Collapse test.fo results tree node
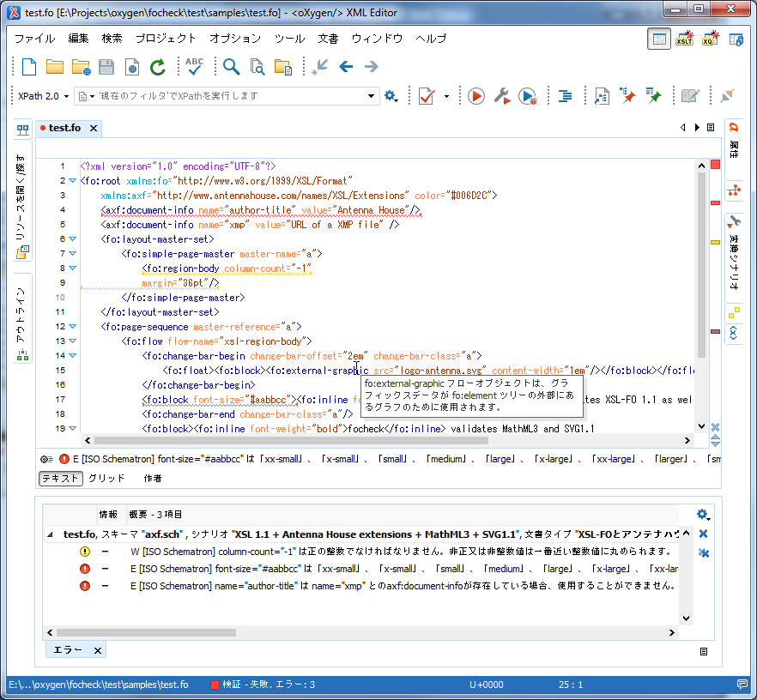Viewport: 757px width, 700px height. point(50,534)
